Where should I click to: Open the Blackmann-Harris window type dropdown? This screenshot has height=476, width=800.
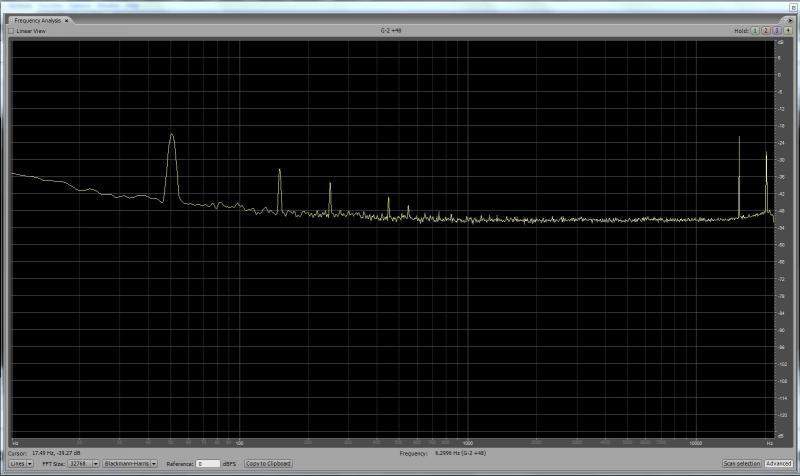tap(131, 464)
